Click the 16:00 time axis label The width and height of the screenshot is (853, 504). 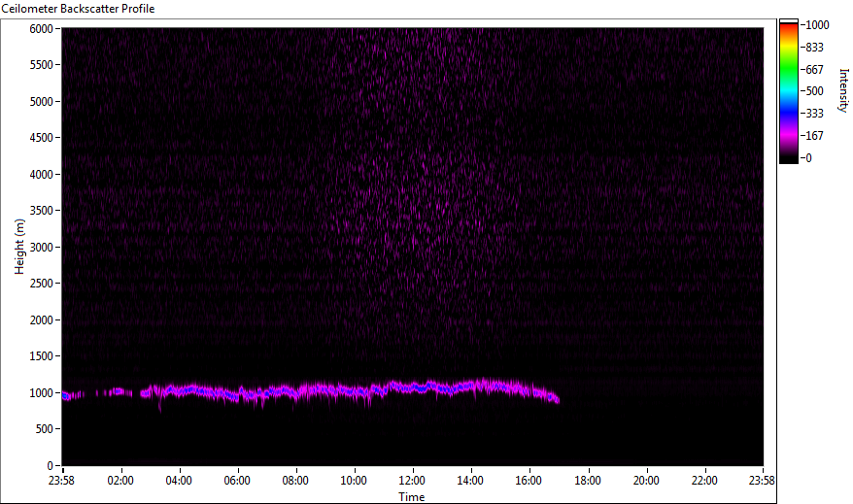point(529,481)
